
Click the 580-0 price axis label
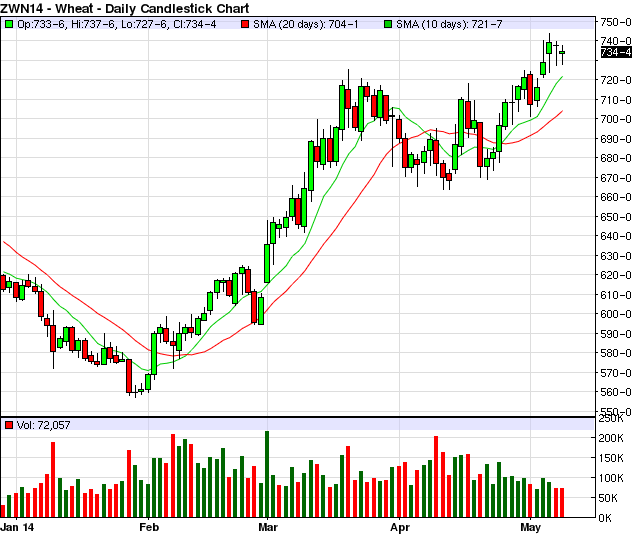click(x=616, y=353)
